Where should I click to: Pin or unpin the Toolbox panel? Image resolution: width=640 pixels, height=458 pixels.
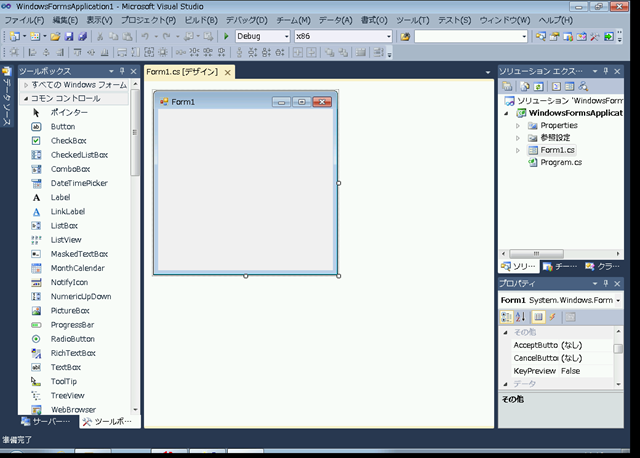122,72
